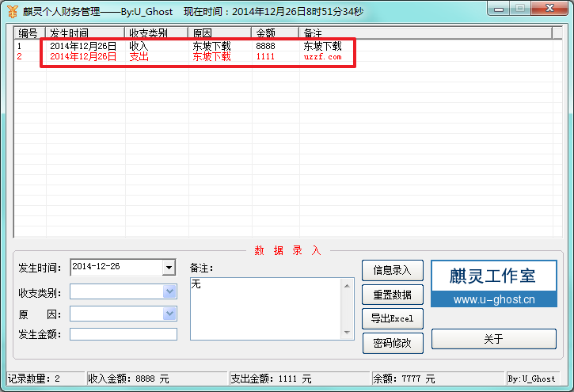The height and width of the screenshot is (392, 574).
Task: Minimize the 麒灵个人财务管理 window
Action: pos(499,9)
